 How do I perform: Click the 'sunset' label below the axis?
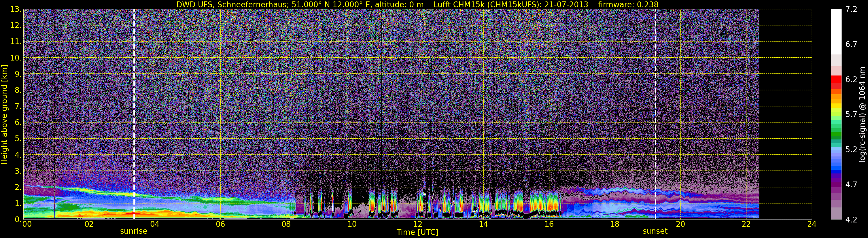655,231
